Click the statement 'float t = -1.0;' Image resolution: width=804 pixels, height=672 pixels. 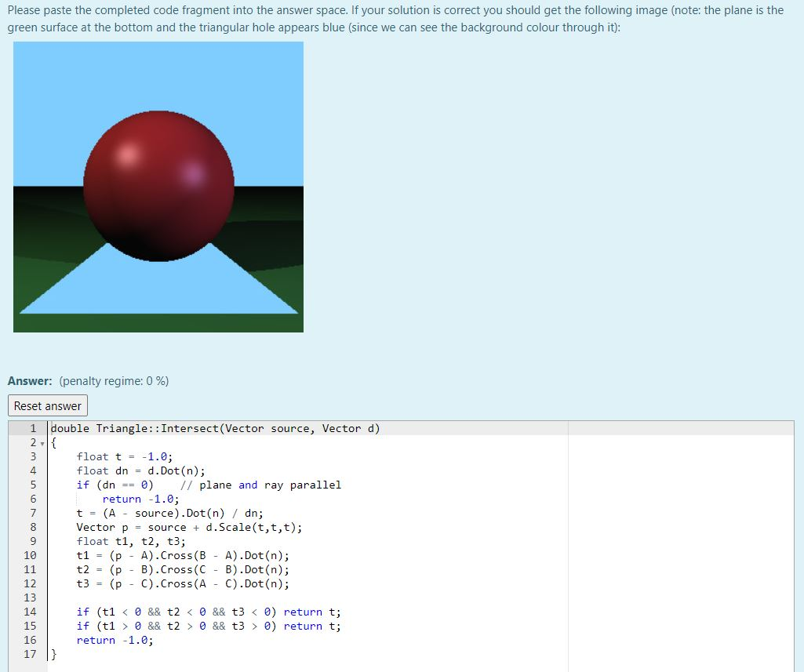[126, 456]
